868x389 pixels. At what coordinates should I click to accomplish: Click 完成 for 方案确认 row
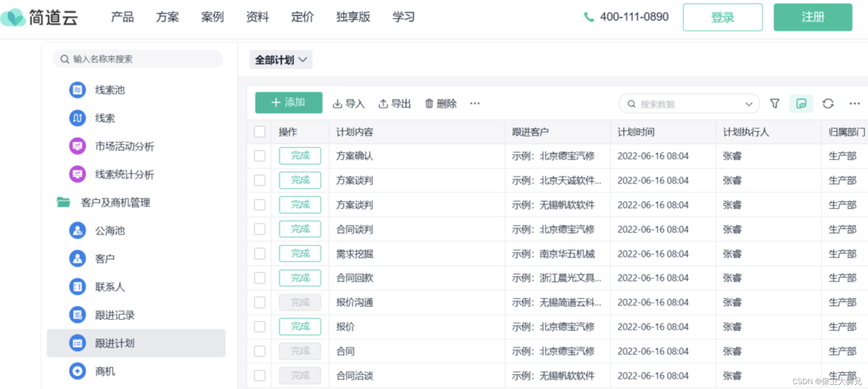click(300, 156)
